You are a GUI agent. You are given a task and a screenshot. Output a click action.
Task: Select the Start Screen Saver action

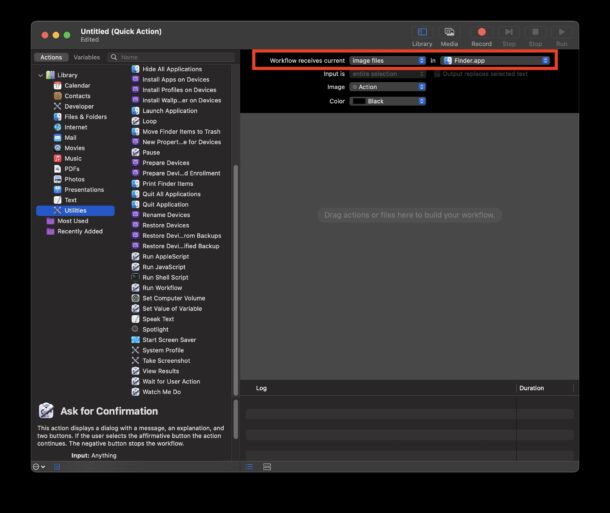[168, 339]
